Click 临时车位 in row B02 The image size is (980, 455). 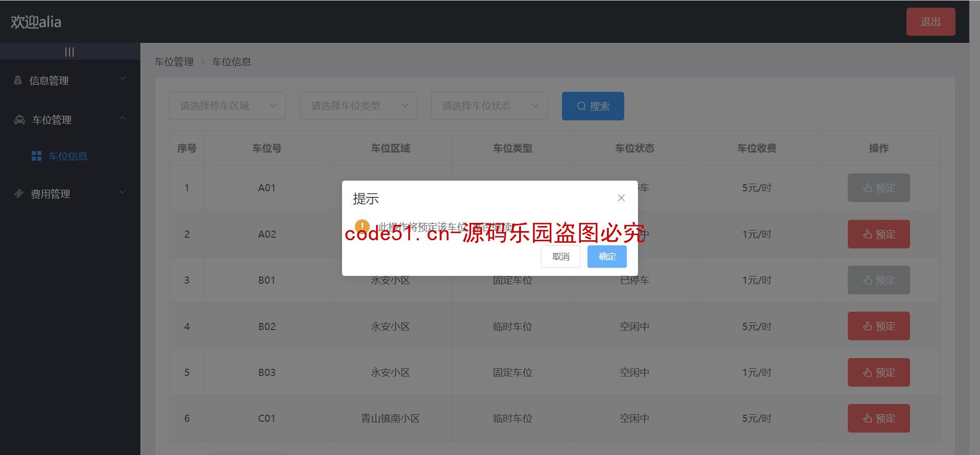512,326
